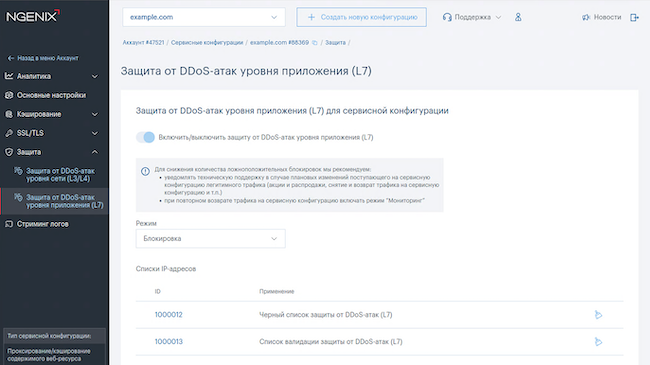Viewport: 650px width, 365px height.
Task: Click the info icon in recommendation box
Action: [145, 171]
